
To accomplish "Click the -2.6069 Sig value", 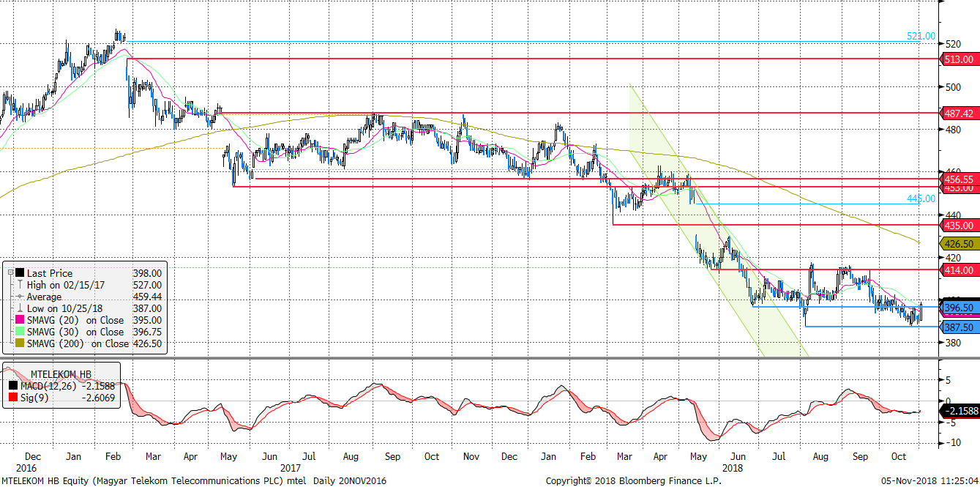I will [x=97, y=396].
